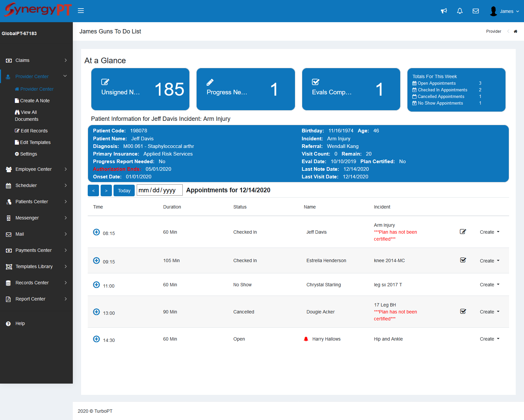
Task: Expand the Scheduler sidebar menu
Action: 36,185
